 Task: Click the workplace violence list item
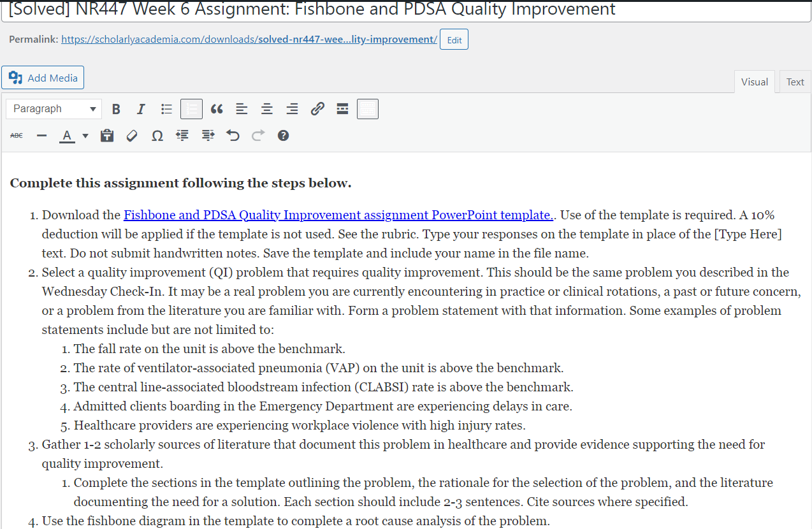[300, 425]
